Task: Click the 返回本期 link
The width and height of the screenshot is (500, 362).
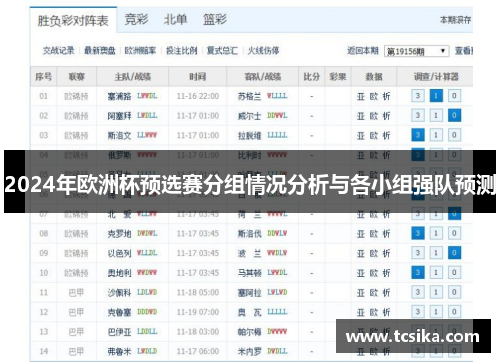Action: coord(363,51)
